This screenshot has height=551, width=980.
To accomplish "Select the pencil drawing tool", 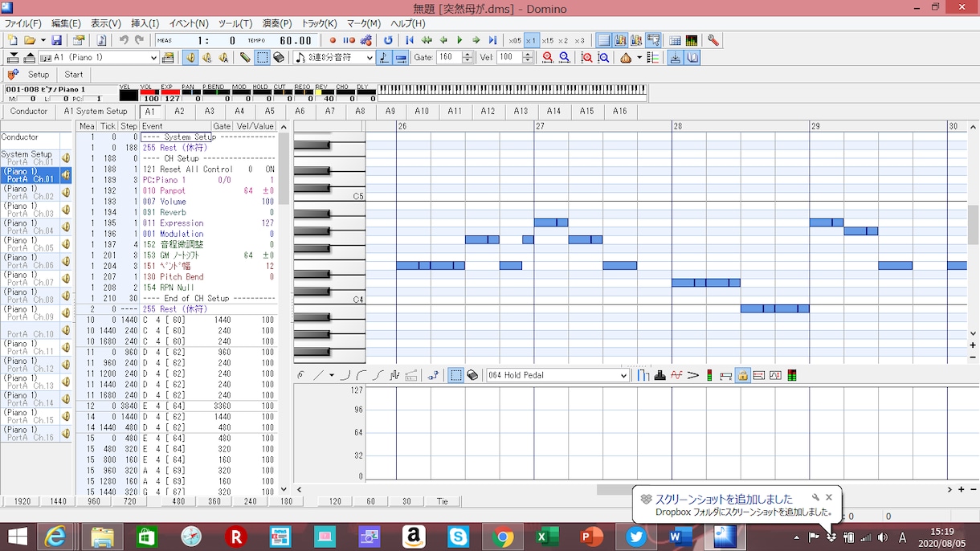I will (x=245, y=58).
